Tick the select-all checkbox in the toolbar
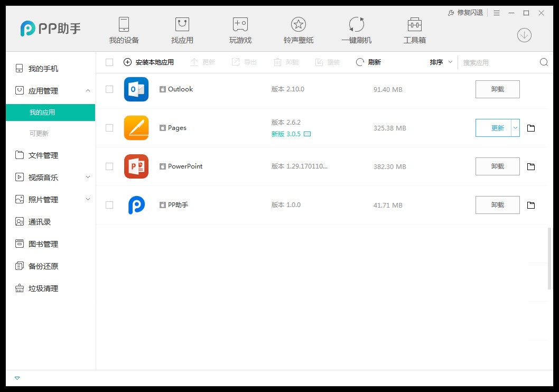 click(x=109, y=62)
